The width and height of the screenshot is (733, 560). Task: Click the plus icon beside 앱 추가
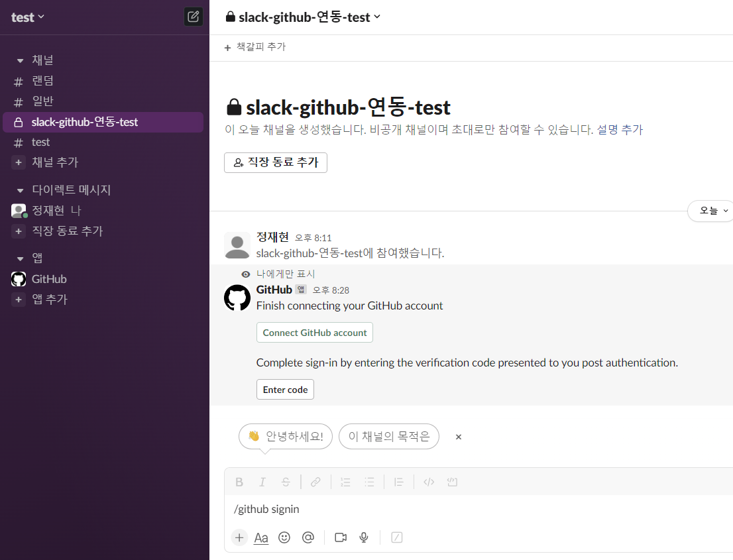pyautogui.click(x=19, y=300)
